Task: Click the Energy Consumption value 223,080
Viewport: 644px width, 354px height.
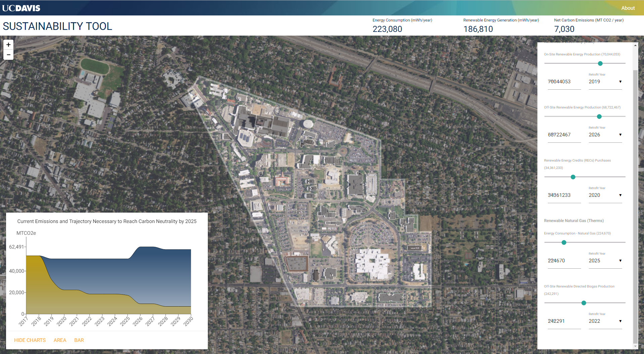Action: pos(387,29)
